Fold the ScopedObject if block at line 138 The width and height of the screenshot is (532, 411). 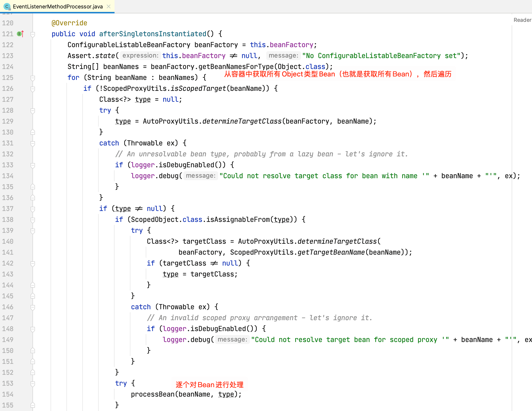(x=32, y=220)
